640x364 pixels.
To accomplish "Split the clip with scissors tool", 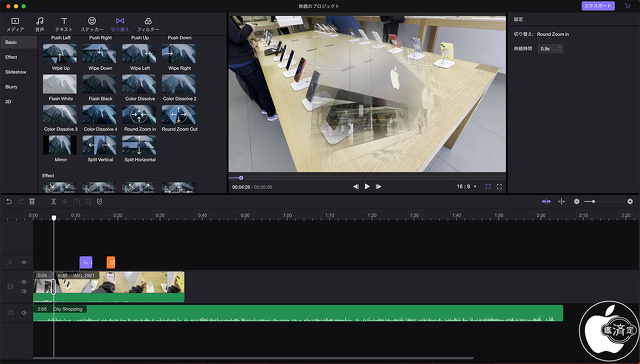I will (x=53, y=202).
